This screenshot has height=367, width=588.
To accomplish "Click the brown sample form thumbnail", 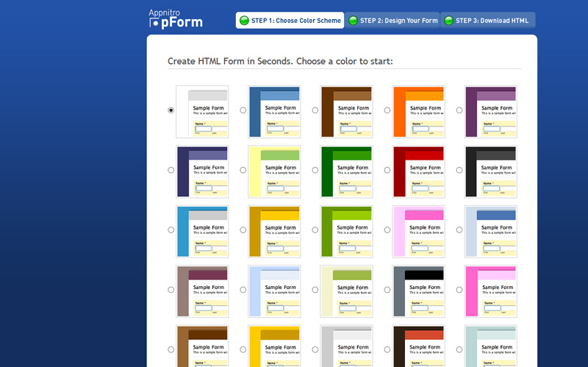I will (x=346, y=112).
